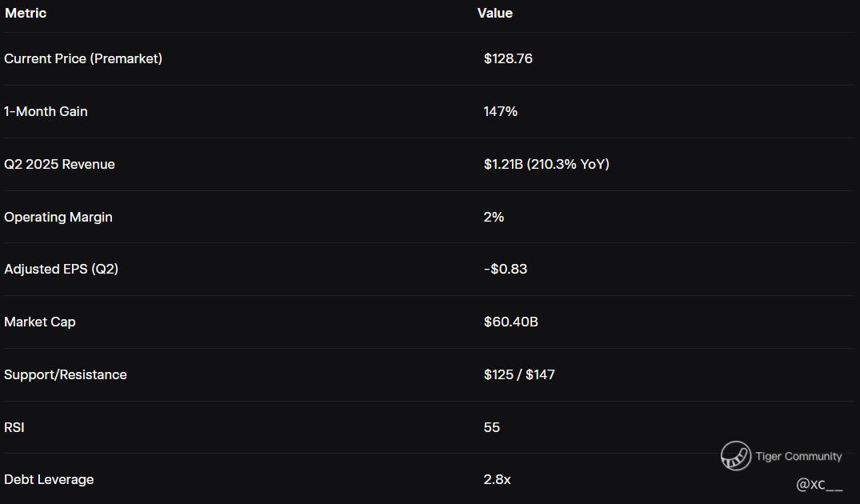The width and height of the screenshot is (860, 504).
Task: Click the Tiger Community logo icon
Action: tap(735, 456)
